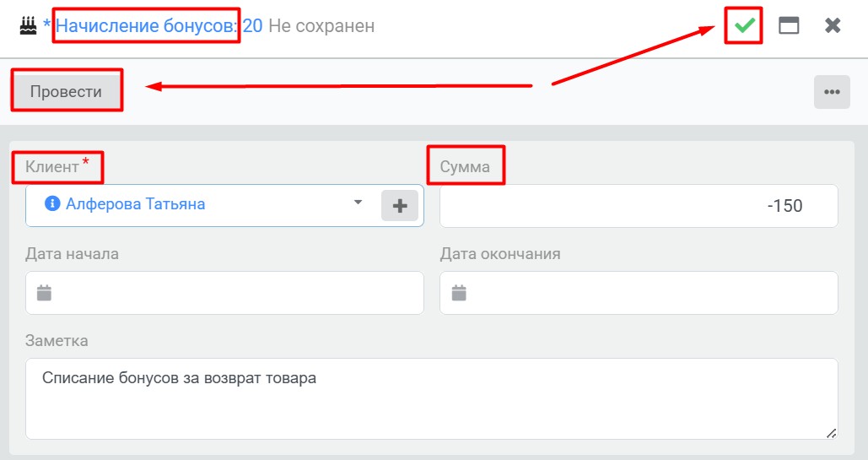This screenshot has height=460, width=868.
Task: Click the Дата окончания input field
Action: click(x=639, y=293)
